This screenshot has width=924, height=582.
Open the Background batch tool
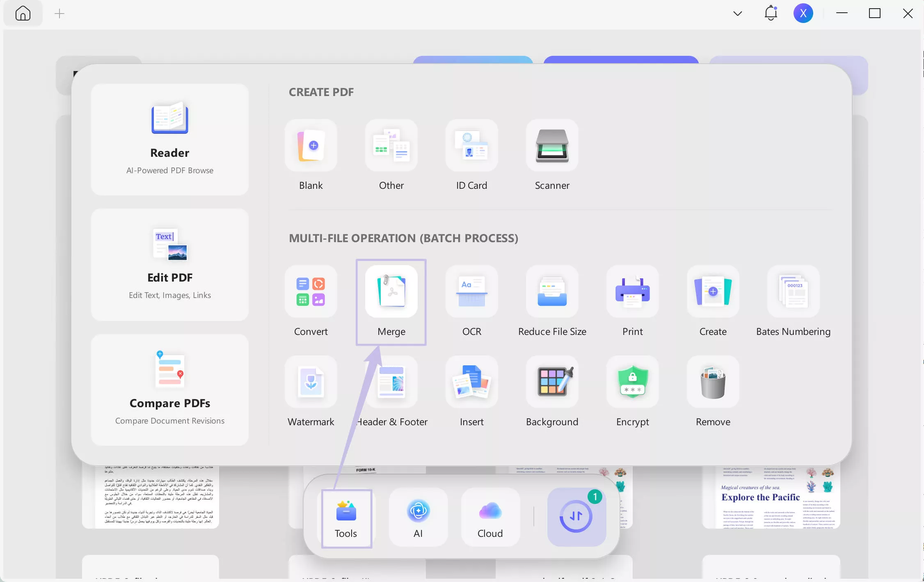pyautogui.click(x=552, y=382)
